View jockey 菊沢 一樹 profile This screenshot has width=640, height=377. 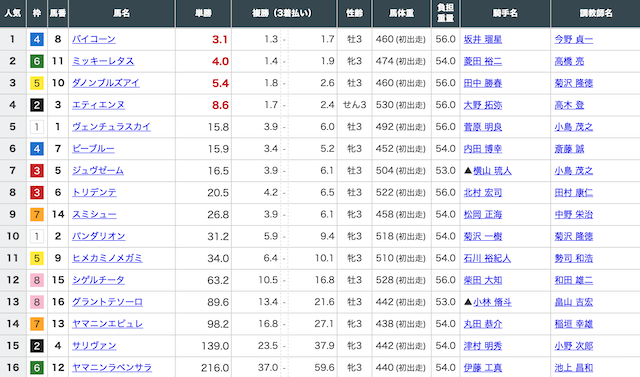point(483,237)
